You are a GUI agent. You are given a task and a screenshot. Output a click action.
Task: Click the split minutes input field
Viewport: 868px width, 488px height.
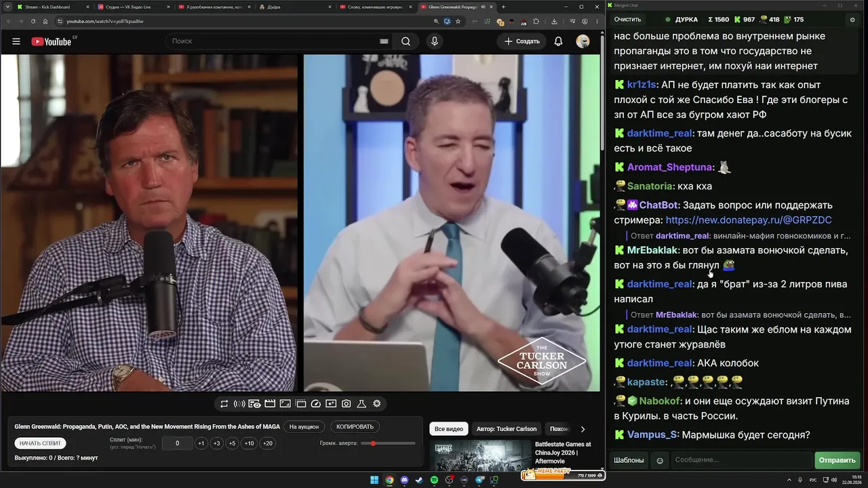click(x=177, y=443)
